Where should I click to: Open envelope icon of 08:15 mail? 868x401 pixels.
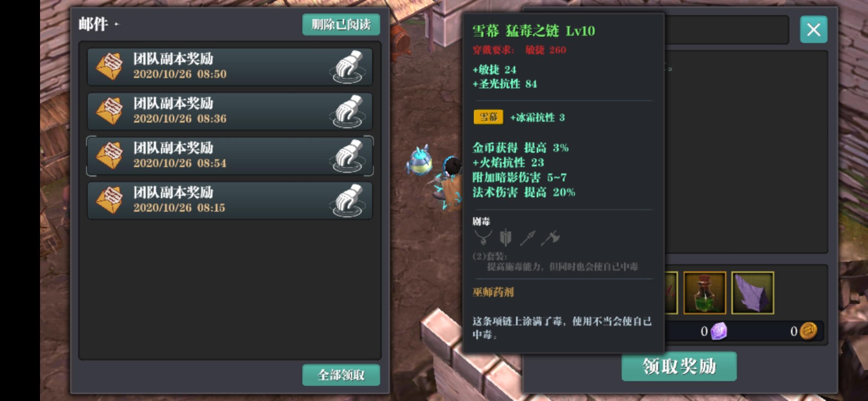pos(109,200)
